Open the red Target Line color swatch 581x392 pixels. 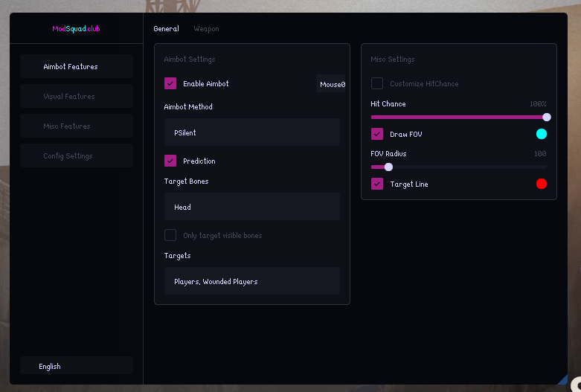click(542, 184)
